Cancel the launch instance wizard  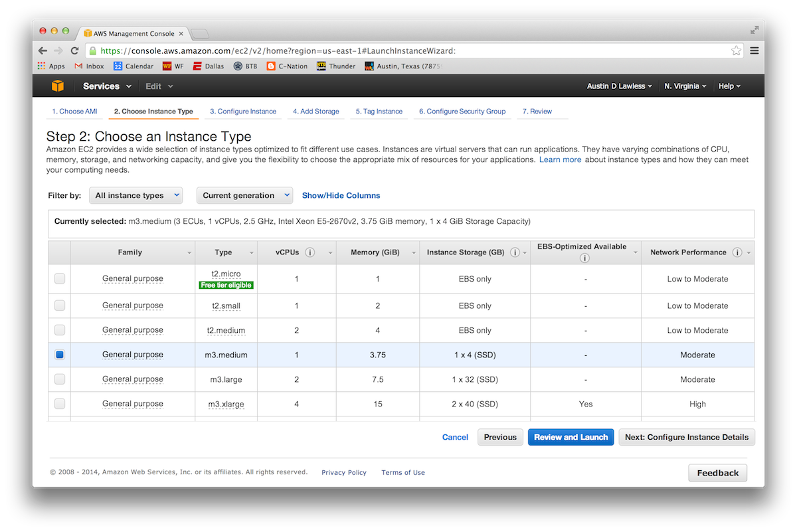(x=455, y=437)
